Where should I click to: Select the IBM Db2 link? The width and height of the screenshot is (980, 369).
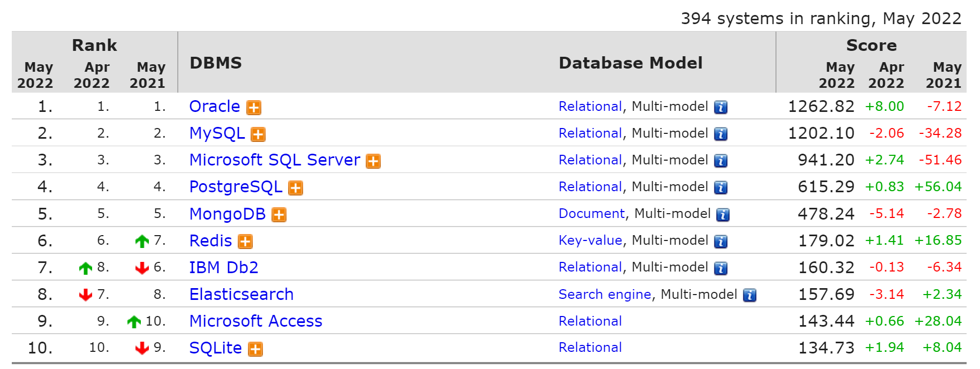coord(223,267)
